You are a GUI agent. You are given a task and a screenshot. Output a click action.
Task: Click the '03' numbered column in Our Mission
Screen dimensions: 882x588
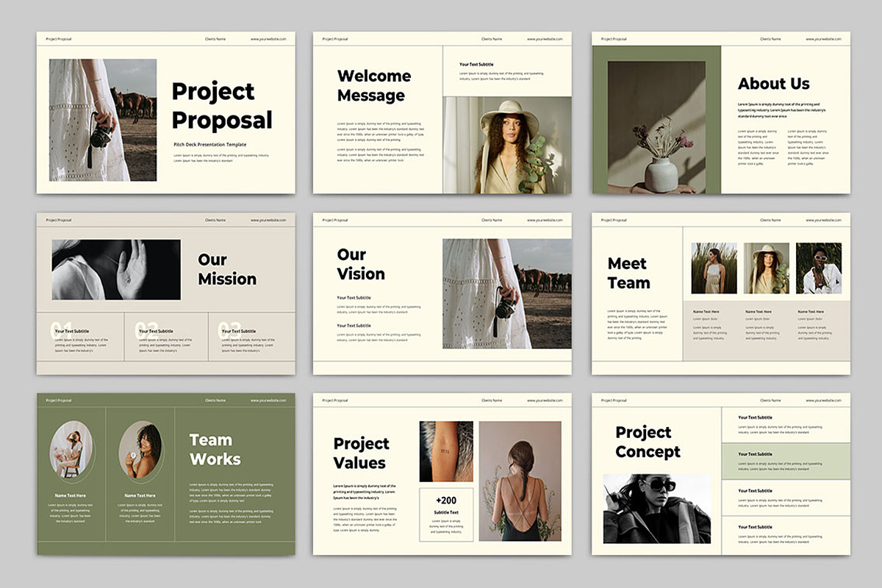coord(251,337)
